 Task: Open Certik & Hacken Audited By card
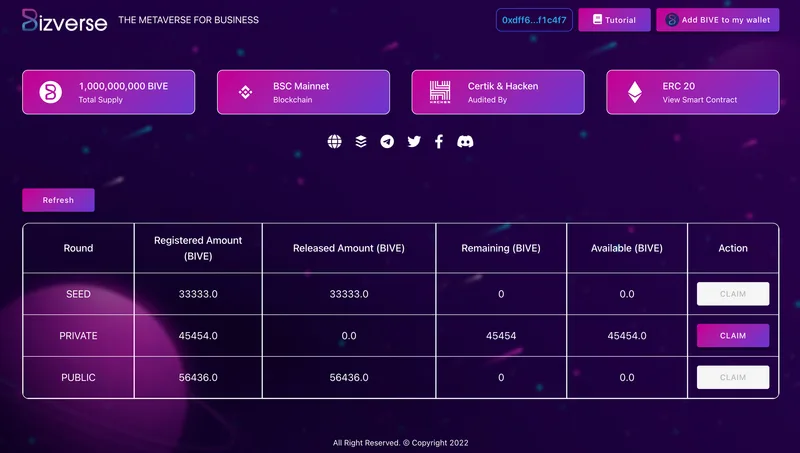coord(497,92)
